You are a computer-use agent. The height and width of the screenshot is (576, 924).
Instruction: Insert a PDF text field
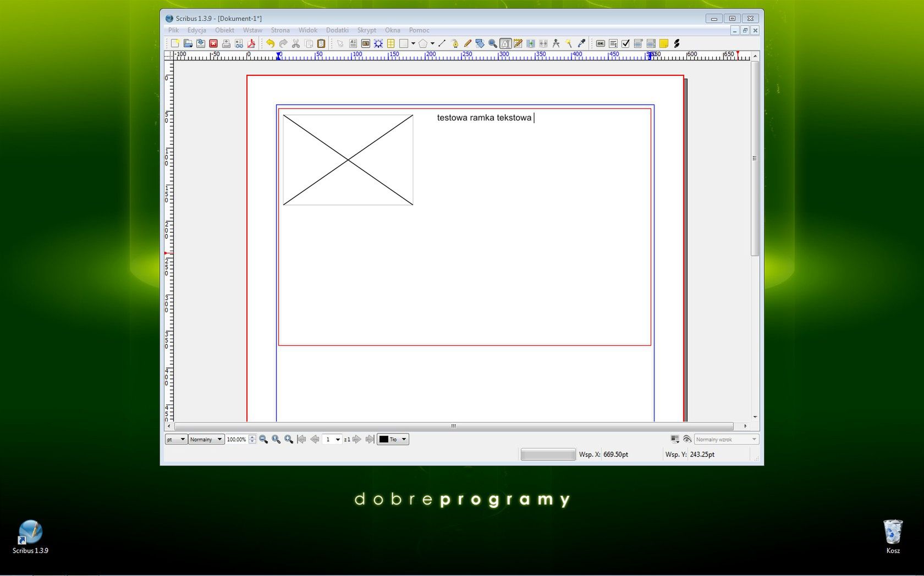click(x=613, y=43)
